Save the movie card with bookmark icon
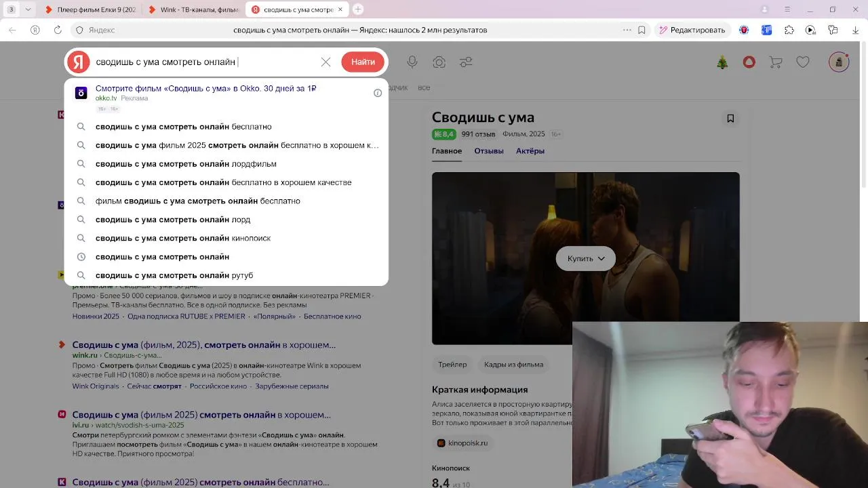Image resolution: width=868 pixels, height=488 pixels. [x=730, y=119]
